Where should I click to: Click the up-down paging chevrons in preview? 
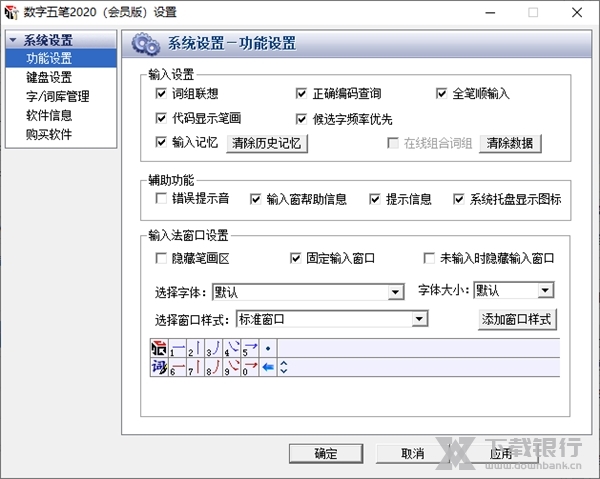tap(284, 367)
